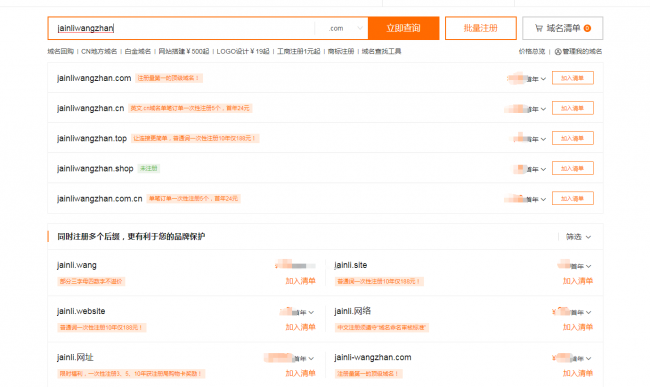Click the domain search input field

tap(182, 28)
